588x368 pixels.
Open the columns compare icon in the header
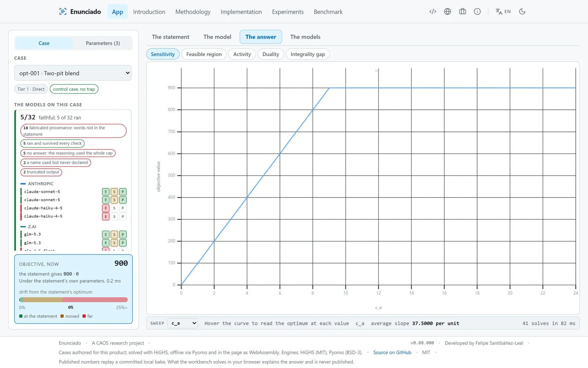462,12
